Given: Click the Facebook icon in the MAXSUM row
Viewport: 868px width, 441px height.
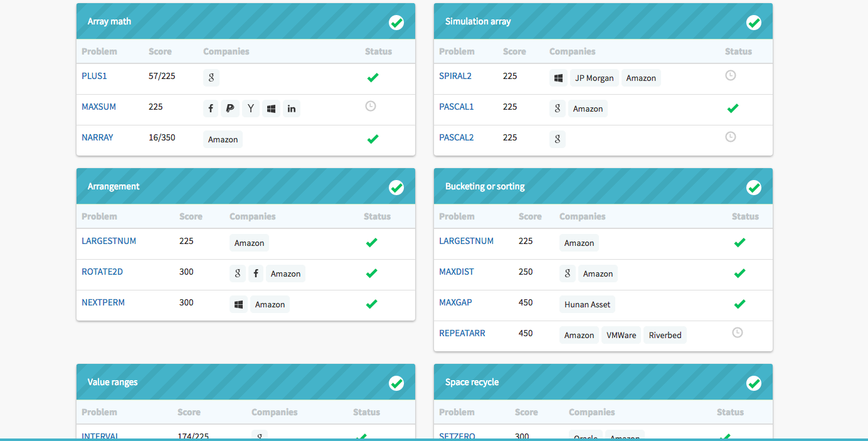Looking at the screenshot, I should point(211,109).
